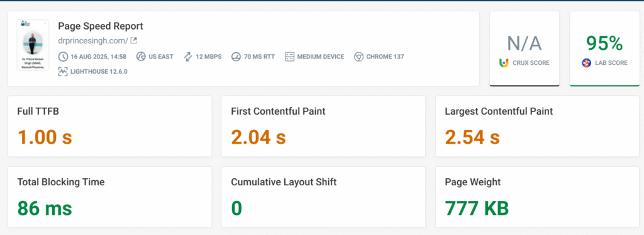Select the Largest Contentful Paint card
Screen dimensions: 644x235
[537, 127]
